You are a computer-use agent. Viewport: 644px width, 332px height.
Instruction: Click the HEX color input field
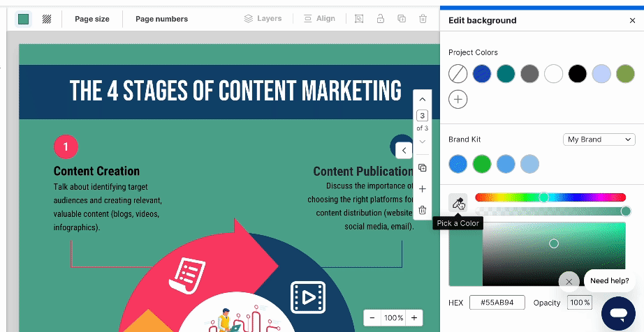497,303
